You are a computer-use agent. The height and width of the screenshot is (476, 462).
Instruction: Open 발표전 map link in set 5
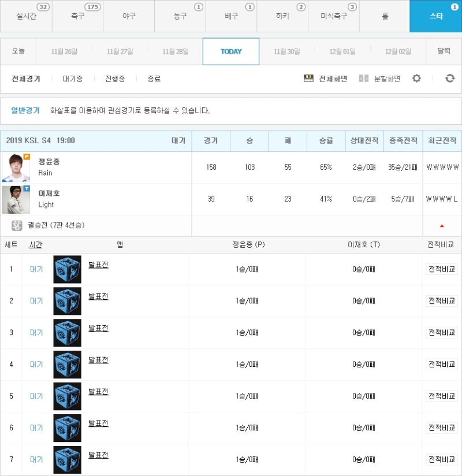click(x=98, y=392)
